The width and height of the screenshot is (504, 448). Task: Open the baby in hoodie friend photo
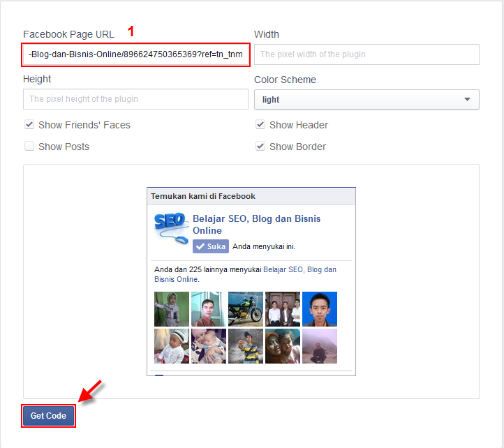coord(172,309)
